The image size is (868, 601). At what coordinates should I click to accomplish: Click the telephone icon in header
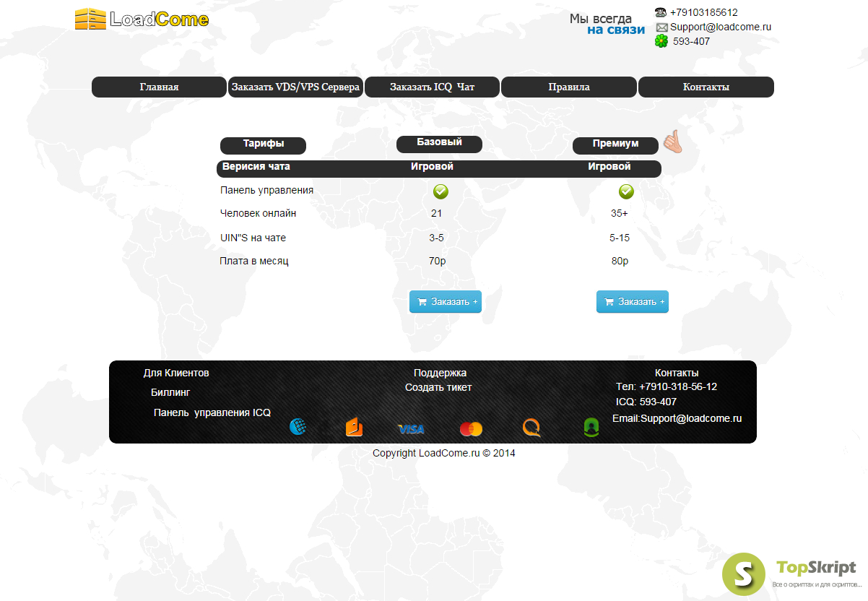click(661, 12)
